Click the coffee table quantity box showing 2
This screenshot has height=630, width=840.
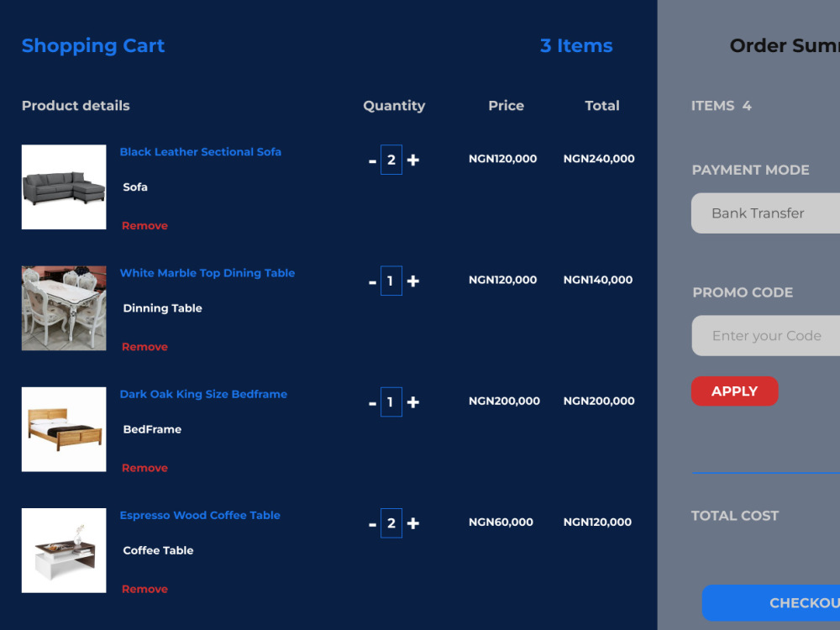coord(391,522)
